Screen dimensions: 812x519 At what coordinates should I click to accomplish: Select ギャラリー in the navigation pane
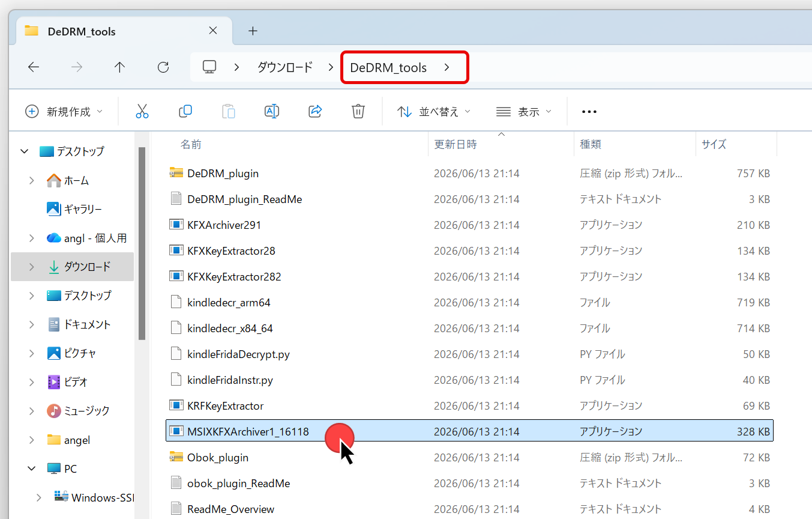point(83,209)
